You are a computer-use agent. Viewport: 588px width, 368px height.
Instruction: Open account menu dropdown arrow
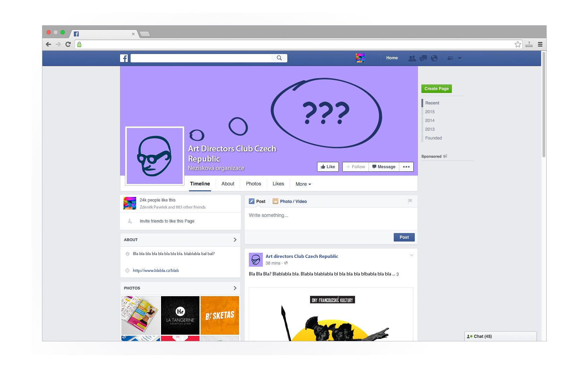(x=460, y=59)
